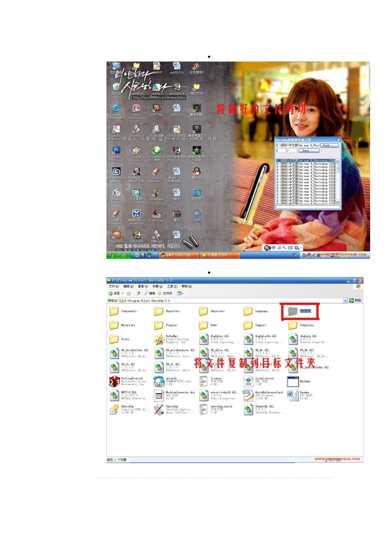
Task: Click the 后退 back button in Explorer
Action: (114, 294)
